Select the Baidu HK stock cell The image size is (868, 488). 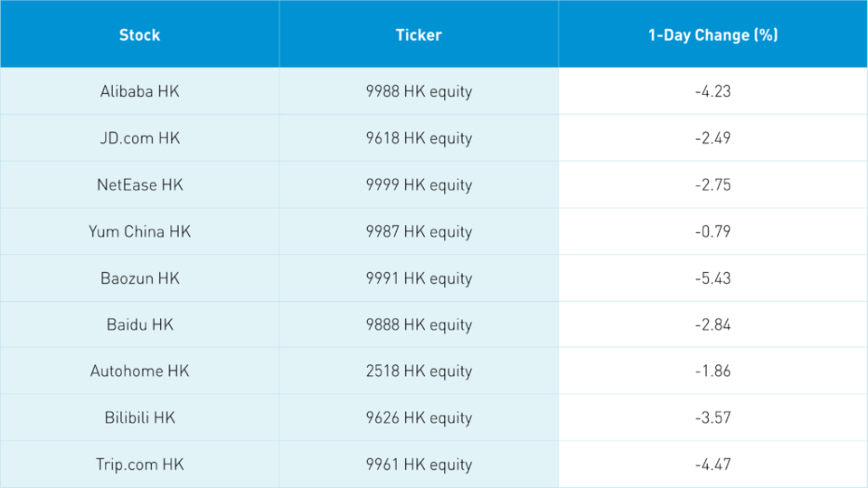coord(139,324)
